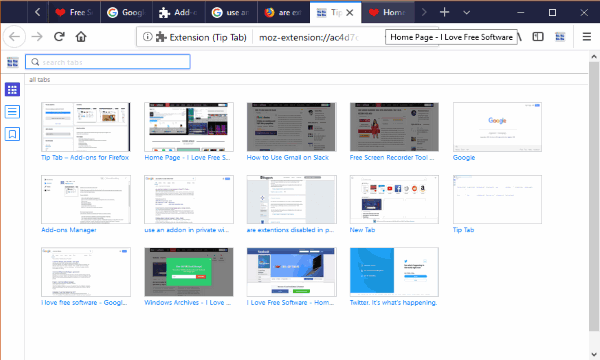Click the Tip Tab toolbar extension icon
The width and height of the screenshot is (600, 360).
click(560, 37)
